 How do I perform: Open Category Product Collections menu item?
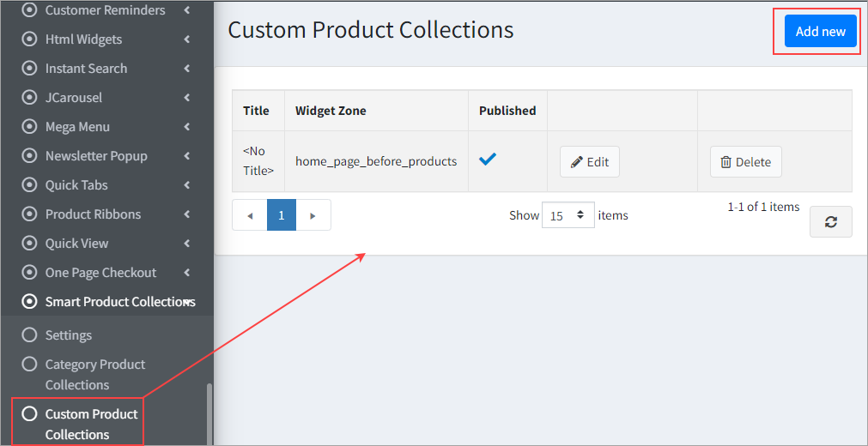coord(94,375)
